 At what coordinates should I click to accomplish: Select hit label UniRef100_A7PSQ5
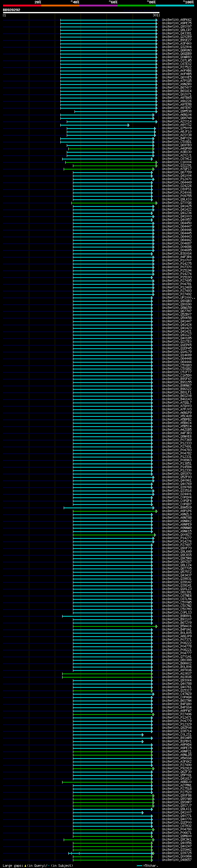click(x=177, y=81)
